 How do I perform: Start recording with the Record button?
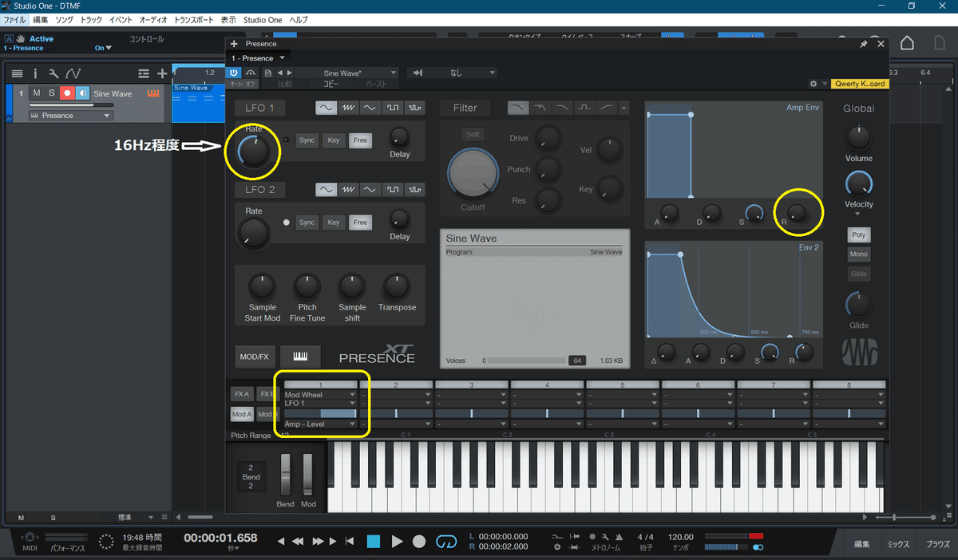[x=419, y=542]
